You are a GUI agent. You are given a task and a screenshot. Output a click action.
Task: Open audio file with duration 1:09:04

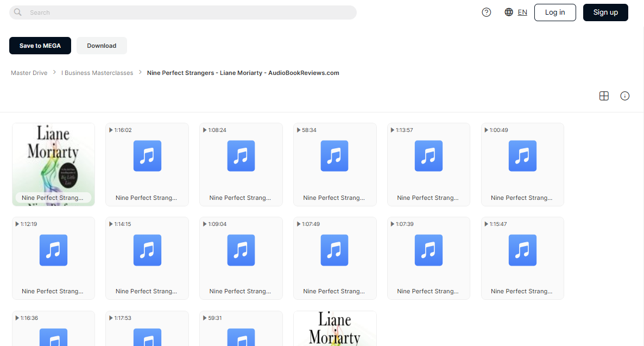[241, 258]
